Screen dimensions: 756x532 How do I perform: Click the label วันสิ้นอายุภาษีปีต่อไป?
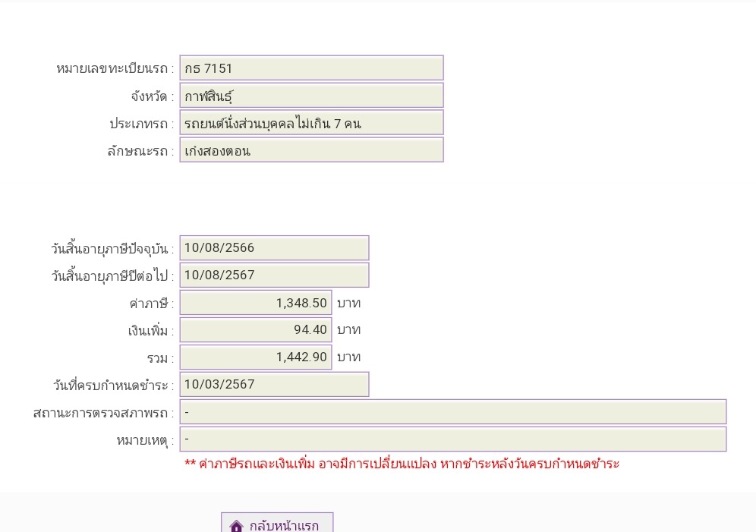(112, 276)
